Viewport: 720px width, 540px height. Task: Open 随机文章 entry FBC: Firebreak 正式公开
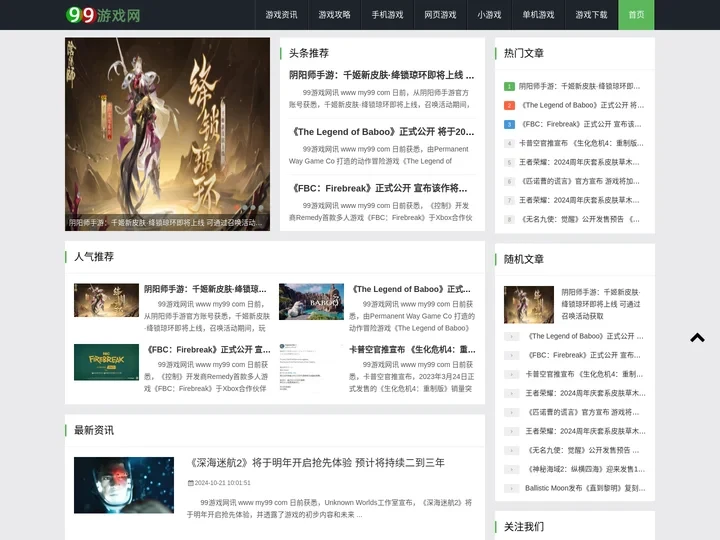click(x=583, y=355)
